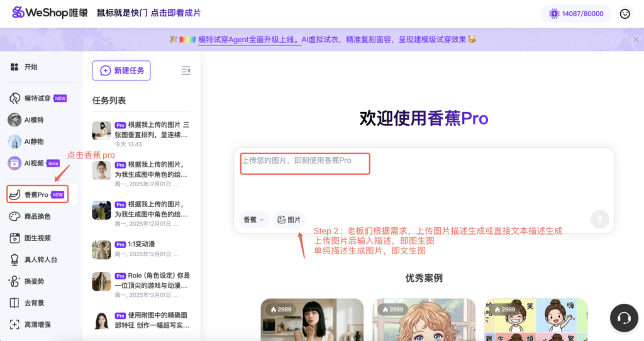Select the AI视频 Beta sidebar icon
644x341 pixels.
click(14, 163)
